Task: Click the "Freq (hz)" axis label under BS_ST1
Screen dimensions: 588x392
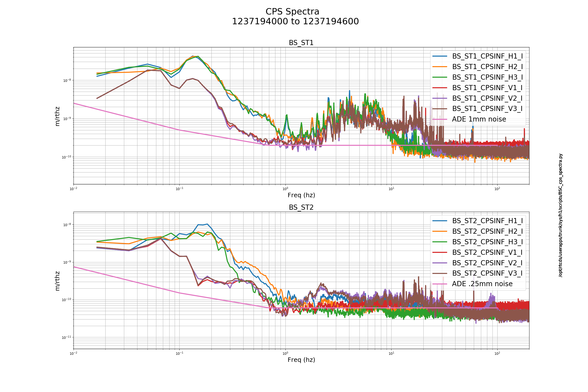Action: [x=301, y=195]
